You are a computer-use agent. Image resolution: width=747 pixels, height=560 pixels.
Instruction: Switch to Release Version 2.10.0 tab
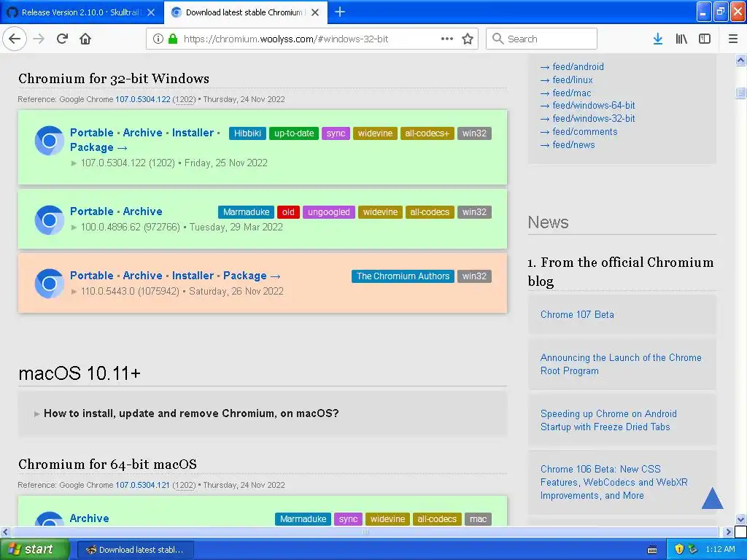point(82,12)
